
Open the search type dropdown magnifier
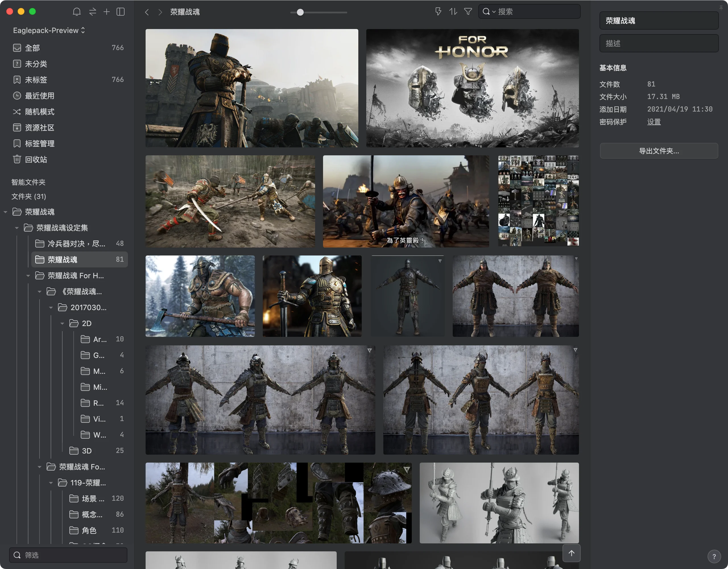(489, 12)
